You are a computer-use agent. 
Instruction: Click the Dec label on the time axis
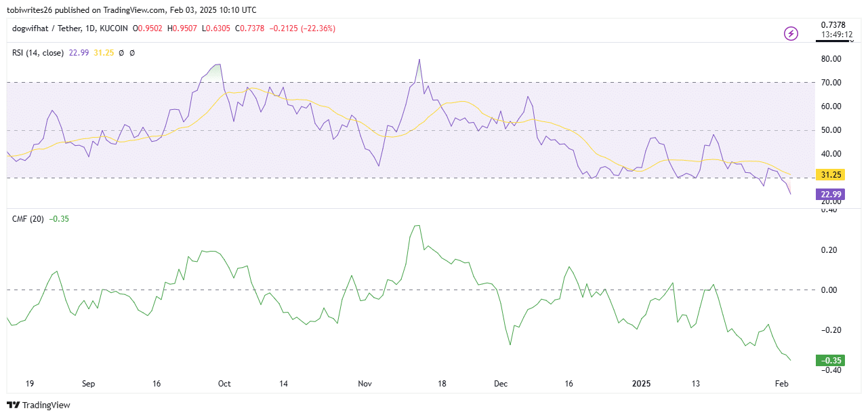(501, 384)
